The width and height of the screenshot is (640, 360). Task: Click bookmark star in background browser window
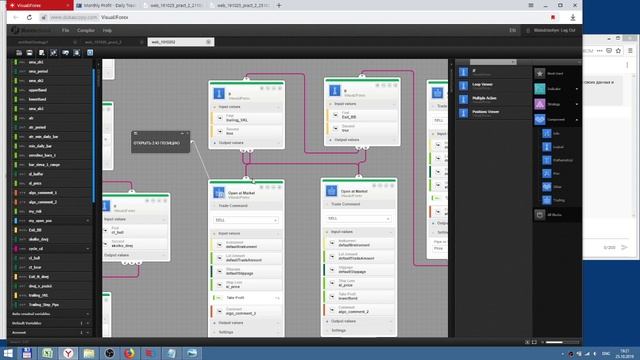click(x=618, y=51)
